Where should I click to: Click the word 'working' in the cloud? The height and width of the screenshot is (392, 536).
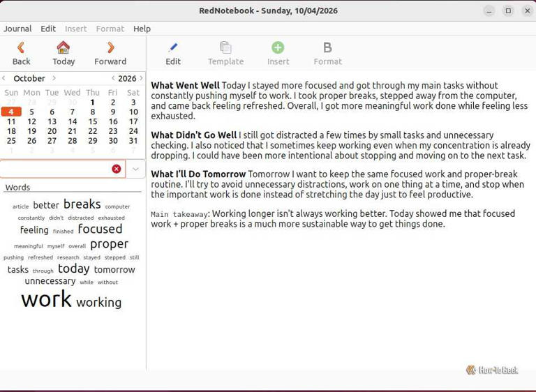pyautogui.click(x=99, y=303)
